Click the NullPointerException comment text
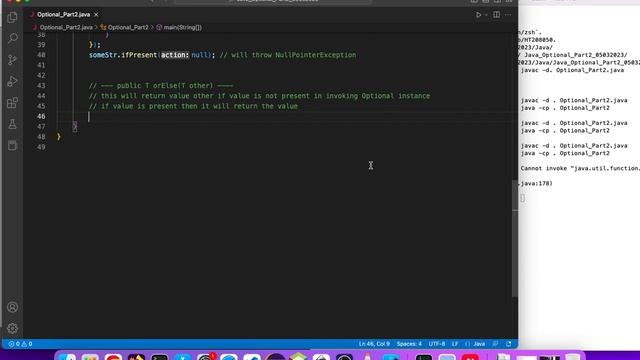The image size is (640, 360). (x=316, y=55)
